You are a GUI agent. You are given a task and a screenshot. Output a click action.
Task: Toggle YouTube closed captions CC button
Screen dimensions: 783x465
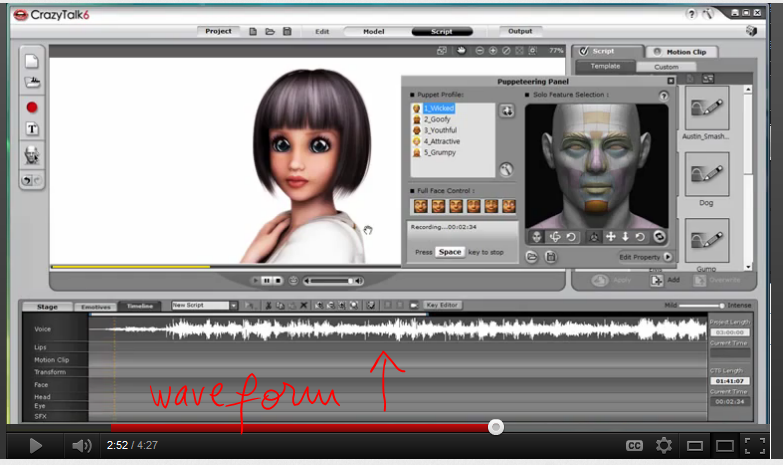(633, 445)
